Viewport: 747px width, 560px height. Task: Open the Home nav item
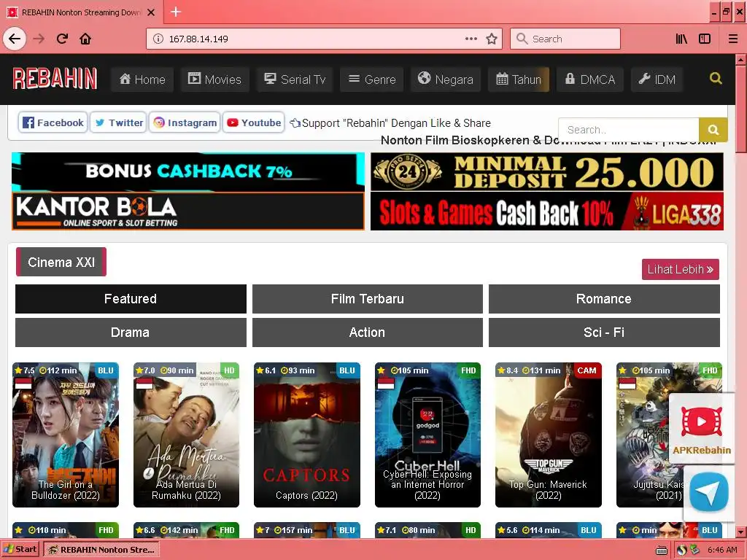point(142,79)
